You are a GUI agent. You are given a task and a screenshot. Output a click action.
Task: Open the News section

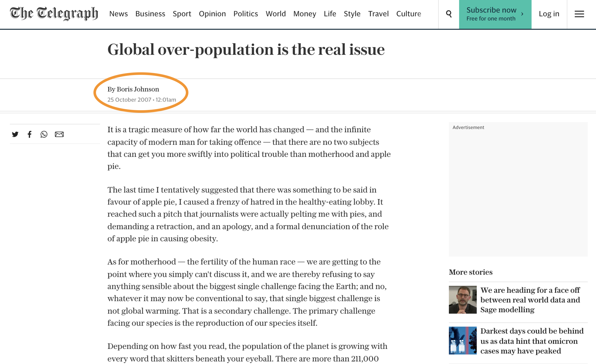tap(118, 14)
